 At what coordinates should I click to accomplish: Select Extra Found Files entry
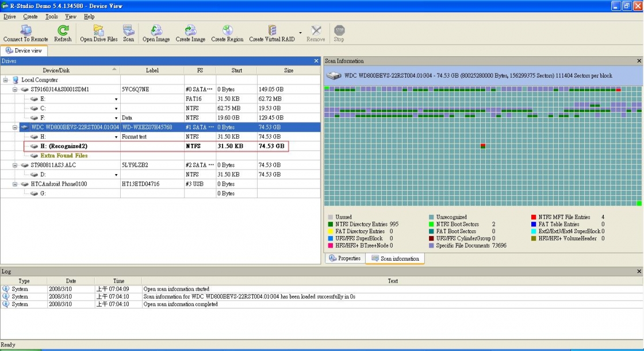[64, 156]
